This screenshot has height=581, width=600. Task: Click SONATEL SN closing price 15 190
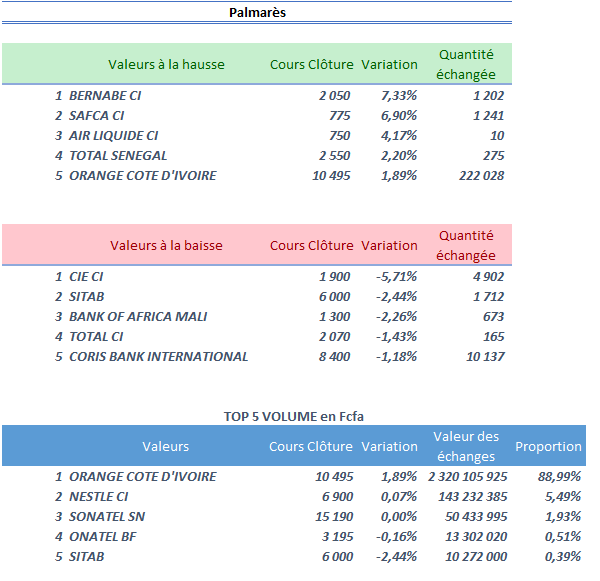click(334, 516)
